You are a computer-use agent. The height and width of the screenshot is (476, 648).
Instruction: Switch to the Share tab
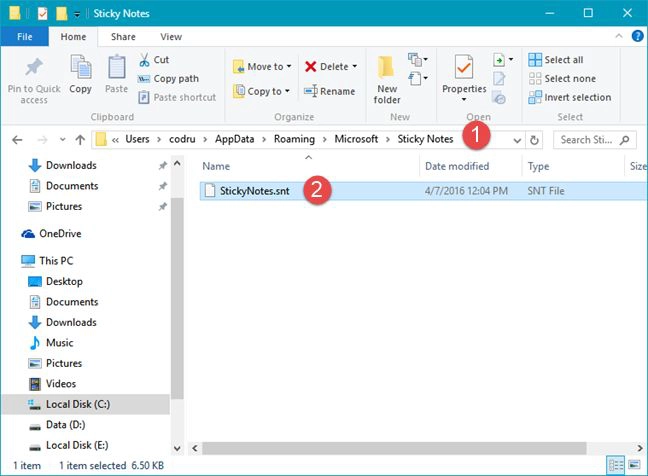tap(123, 37)
